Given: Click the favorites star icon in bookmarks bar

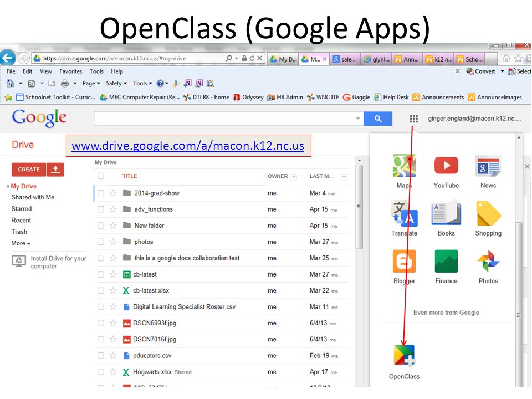Looking at the screenshot, I should coord(8,98).
